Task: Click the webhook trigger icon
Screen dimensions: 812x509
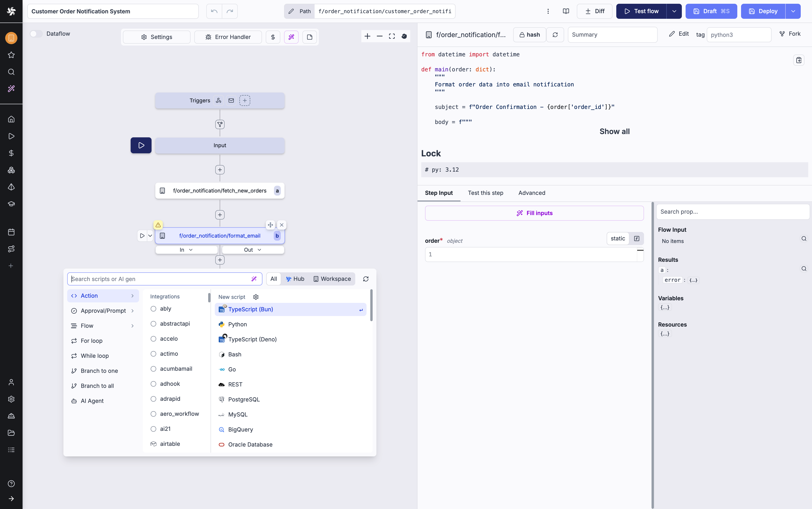Action: 219,100
